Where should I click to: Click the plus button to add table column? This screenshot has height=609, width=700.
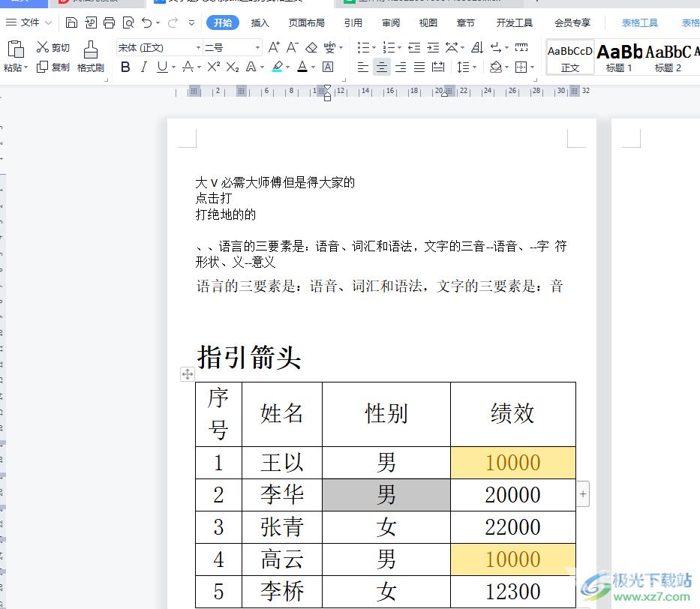tap(583, 494)
